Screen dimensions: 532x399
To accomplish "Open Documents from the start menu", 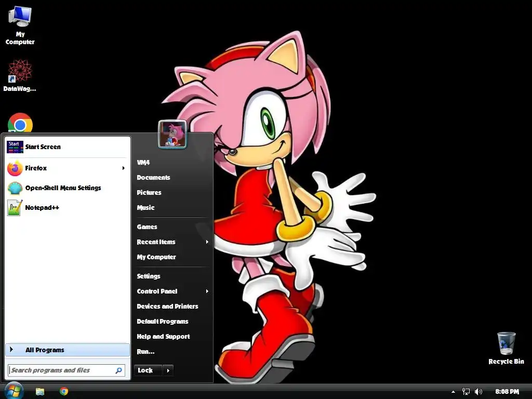I will point(153,178).
